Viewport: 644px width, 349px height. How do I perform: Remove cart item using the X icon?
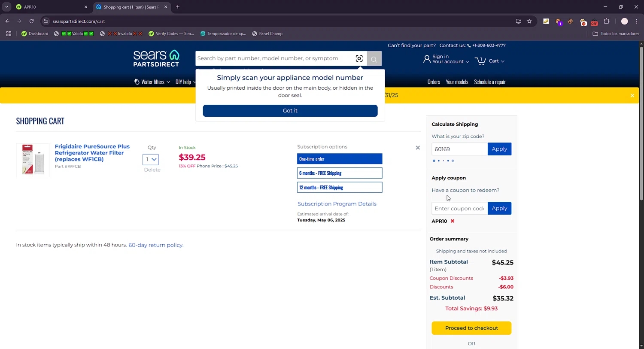point(418,148)
